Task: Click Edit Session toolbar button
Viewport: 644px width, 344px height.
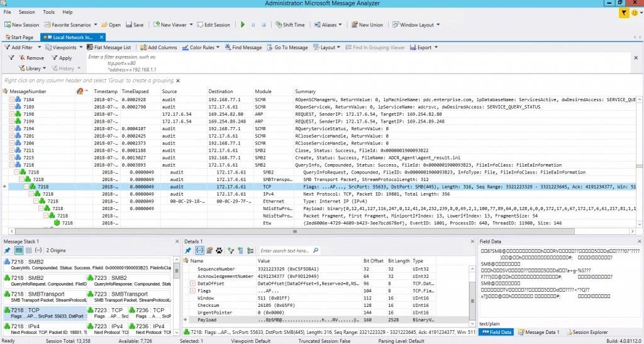Action: [x=214, y=25]
